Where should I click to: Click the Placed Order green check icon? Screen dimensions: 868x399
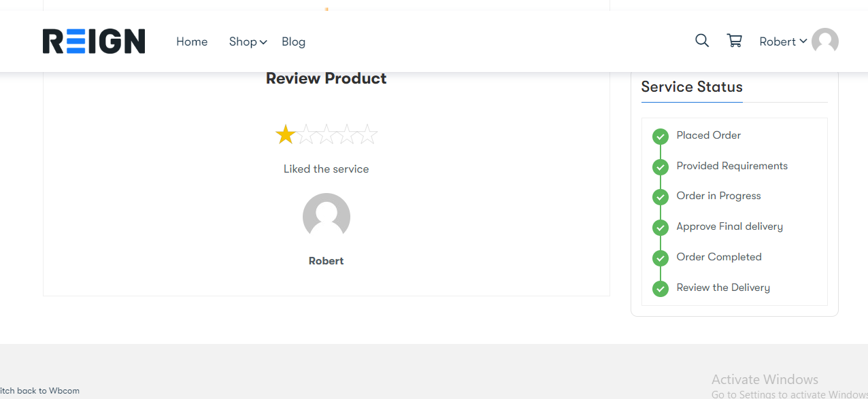click(x=660, y=137)
